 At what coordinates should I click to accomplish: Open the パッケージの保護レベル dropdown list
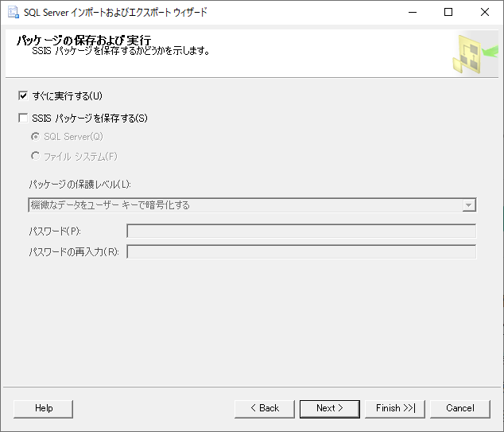[245, 205]
